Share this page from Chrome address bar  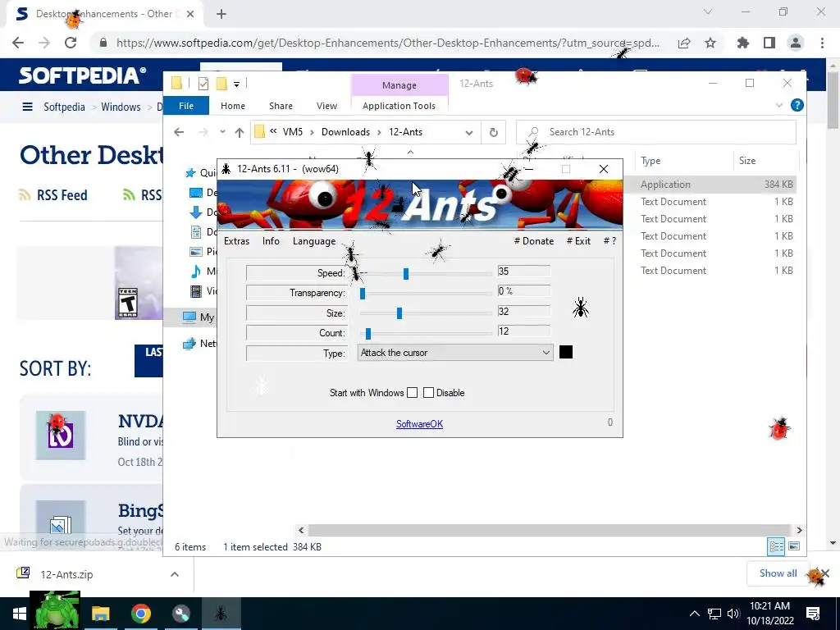(684, 43)
